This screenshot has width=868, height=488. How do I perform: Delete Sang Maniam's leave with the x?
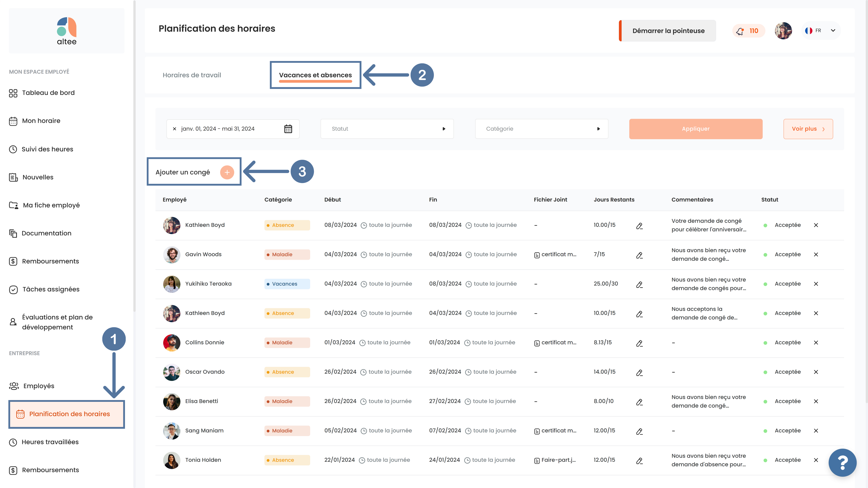pyautogui.click(x=816, y=431)
